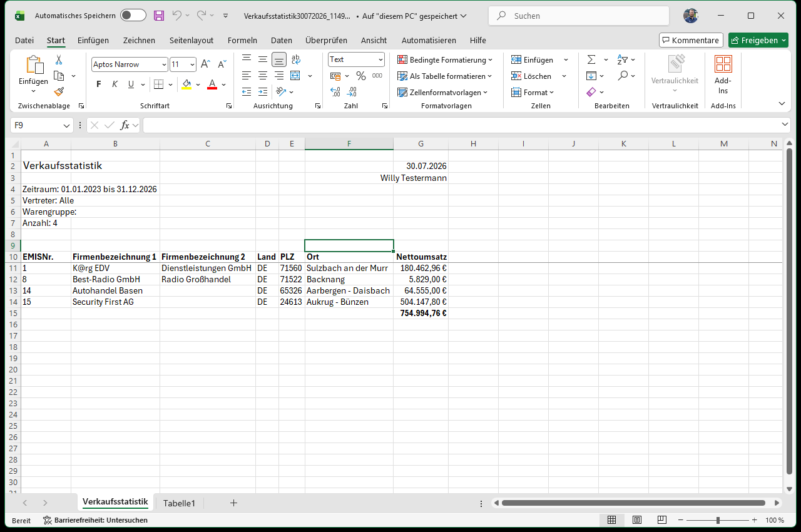Open the Automatisieren ribbon tab
The image size is (801, 532).
[429, 40]
